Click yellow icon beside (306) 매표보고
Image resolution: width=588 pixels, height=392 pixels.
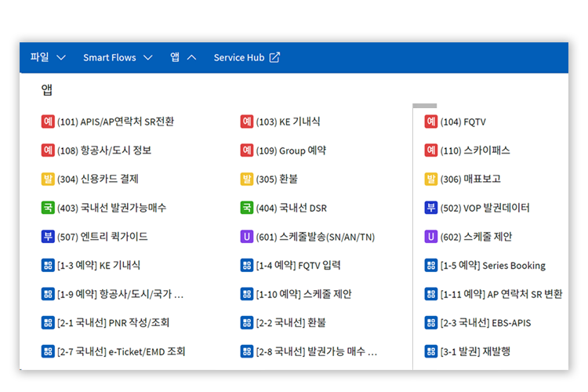tap(431, 179)
